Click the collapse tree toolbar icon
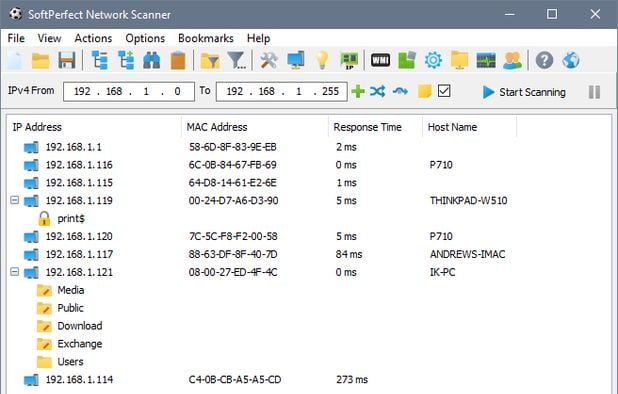Viewport: 618px width, 394px height. click(100, 60)
